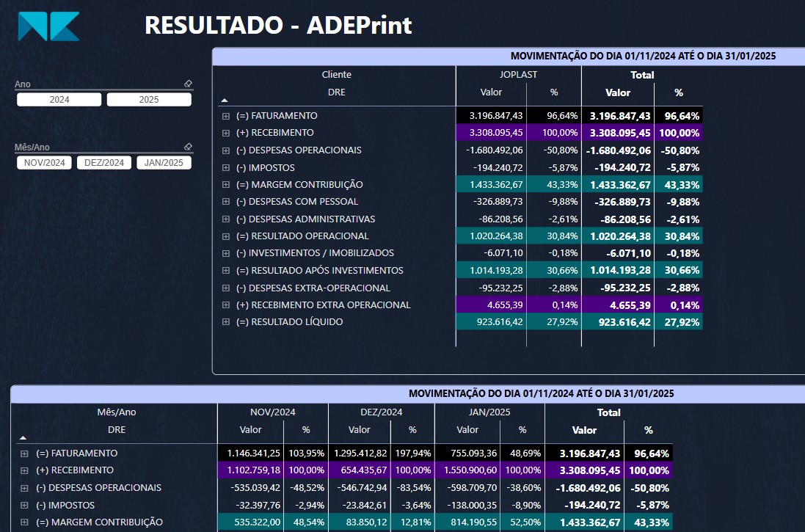Expand RECEBIMENTO row in Cliente table
This screenshot has height=532, width=805.
point(225,133)
